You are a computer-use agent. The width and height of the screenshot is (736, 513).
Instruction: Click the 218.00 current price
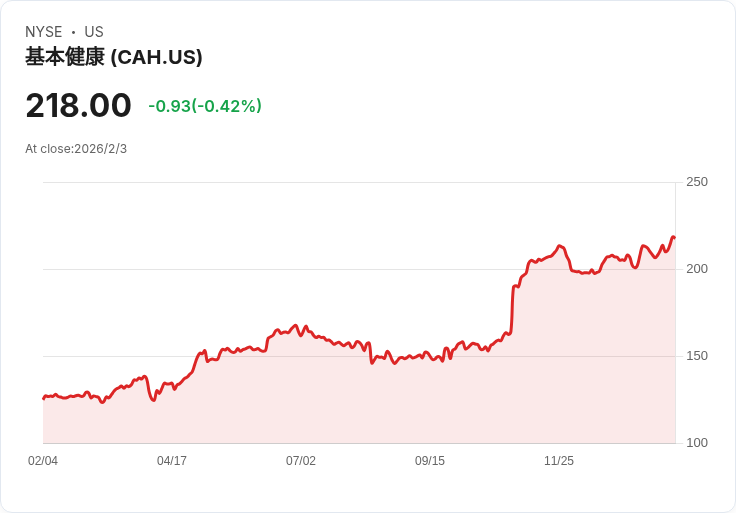coord(78,106)
